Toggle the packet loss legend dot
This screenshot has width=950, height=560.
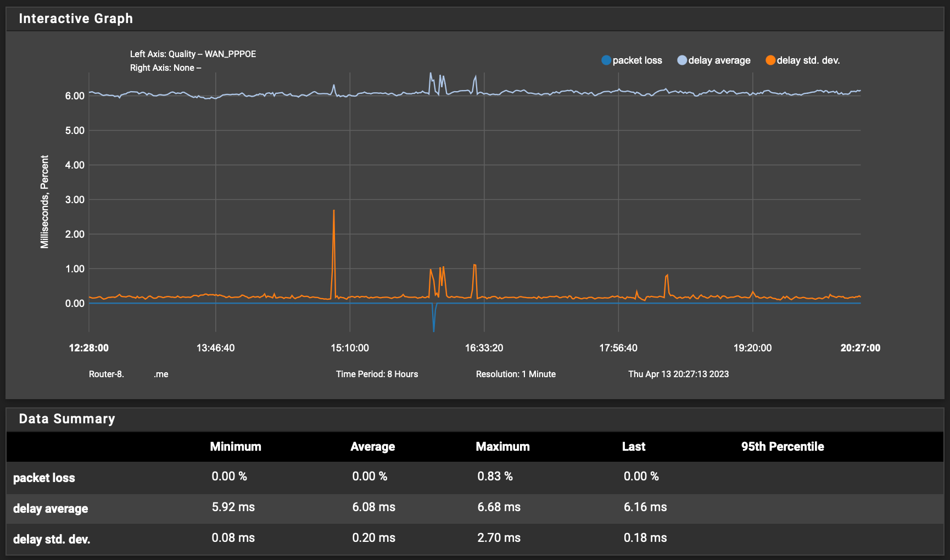tap(606, 60)
